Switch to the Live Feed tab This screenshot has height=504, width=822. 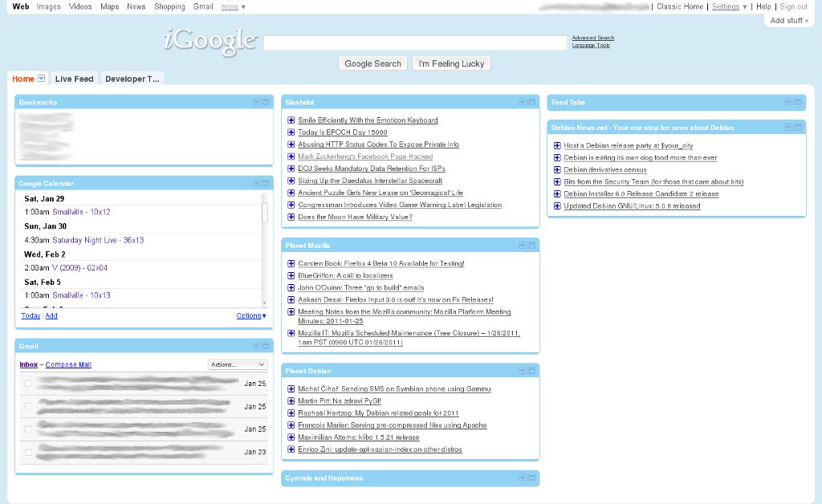tap(74, 79)
